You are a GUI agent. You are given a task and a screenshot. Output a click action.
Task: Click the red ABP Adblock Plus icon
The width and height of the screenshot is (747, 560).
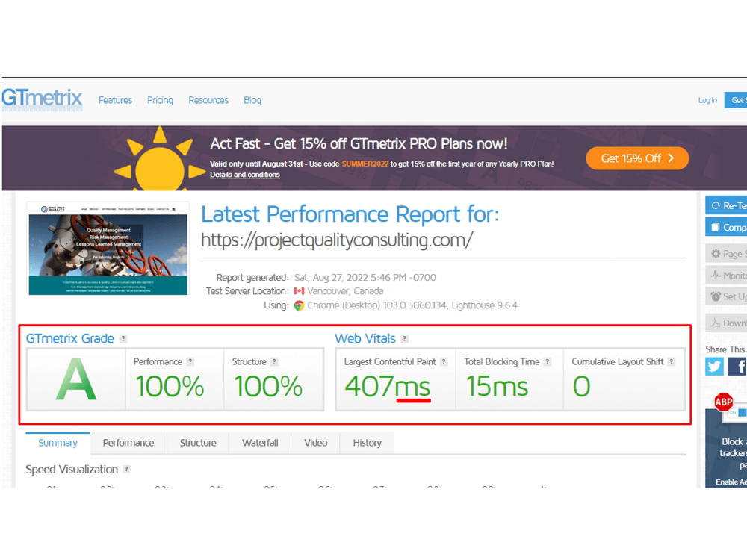(x=723, y=402)
